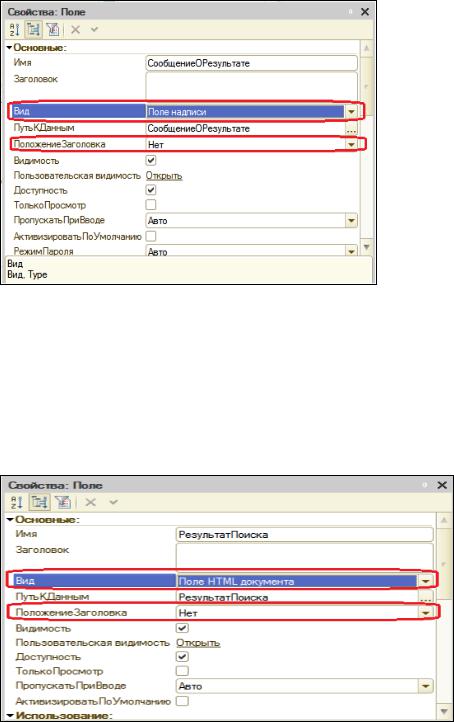Toggle Видимость checkbox for РезультатПоиска
Image resolution: width=454 pixels, height=722 pixels.
182,628
